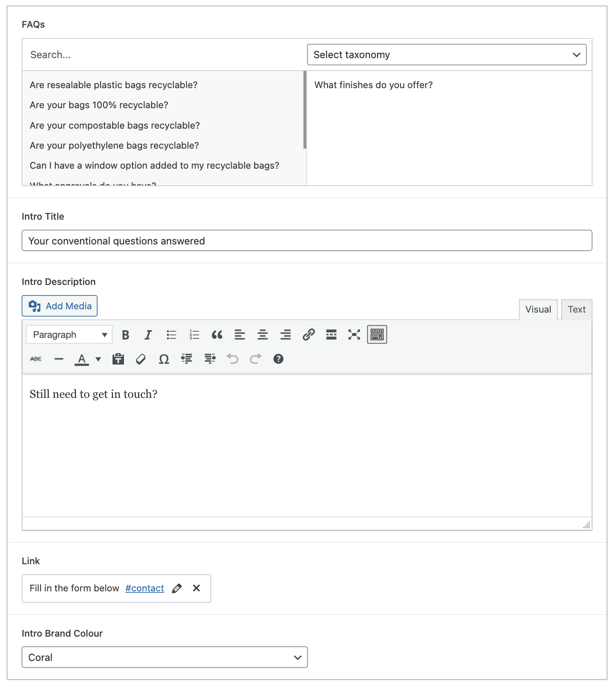Insert a numbered list
The width and height of the screenshot is (616, 690).
click(194, 335)
